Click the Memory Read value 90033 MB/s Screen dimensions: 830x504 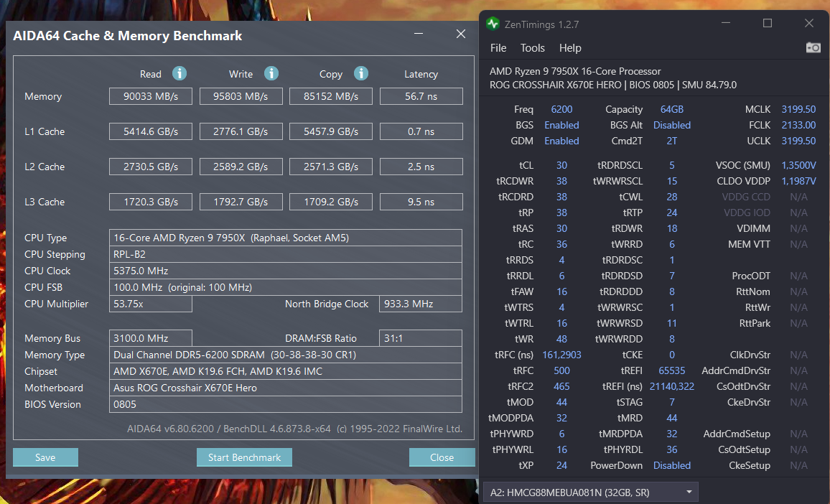151,96
